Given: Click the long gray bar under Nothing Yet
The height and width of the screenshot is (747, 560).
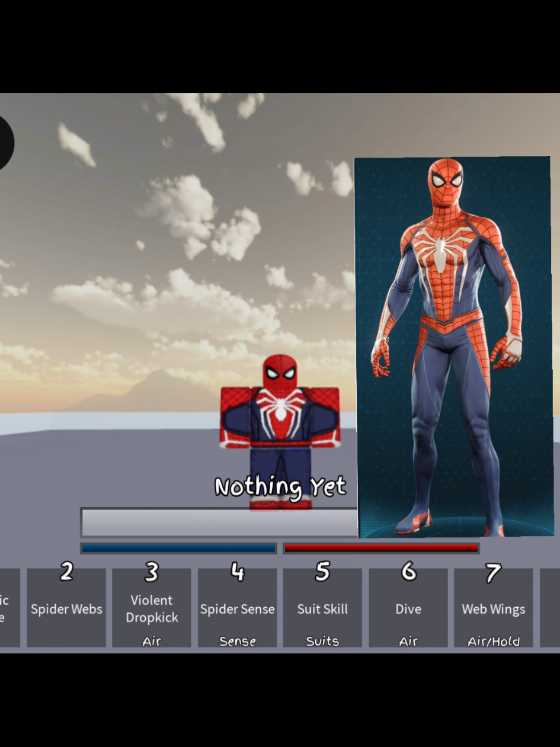Looking at the screenshot, I should tap(219, 522).
